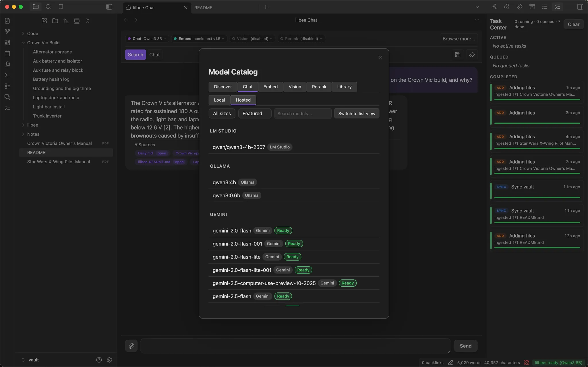This screenshot has height=367, width=588.
Task: Open the file explorer folder icon
Action: point(36,7)
